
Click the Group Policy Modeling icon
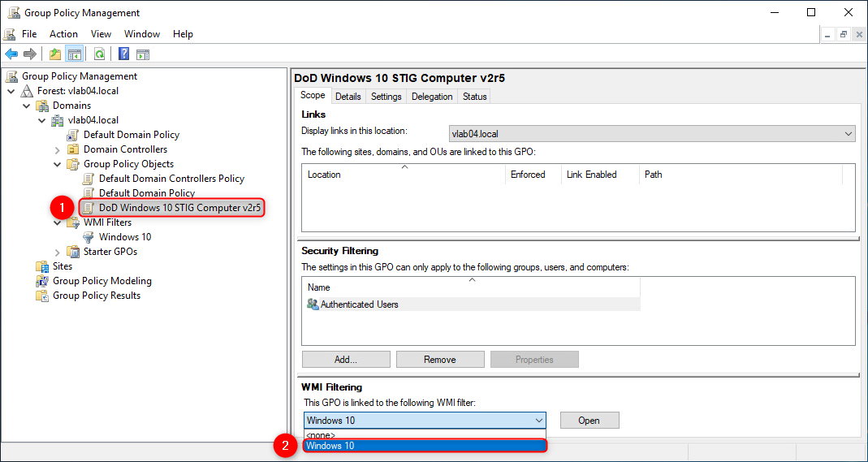pos(42,281)
